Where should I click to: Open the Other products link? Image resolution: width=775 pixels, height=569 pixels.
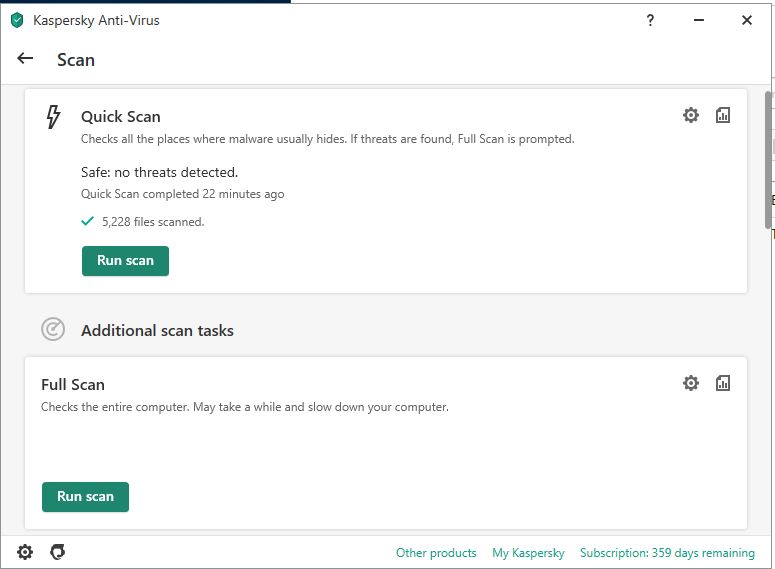tap(436, 553)
